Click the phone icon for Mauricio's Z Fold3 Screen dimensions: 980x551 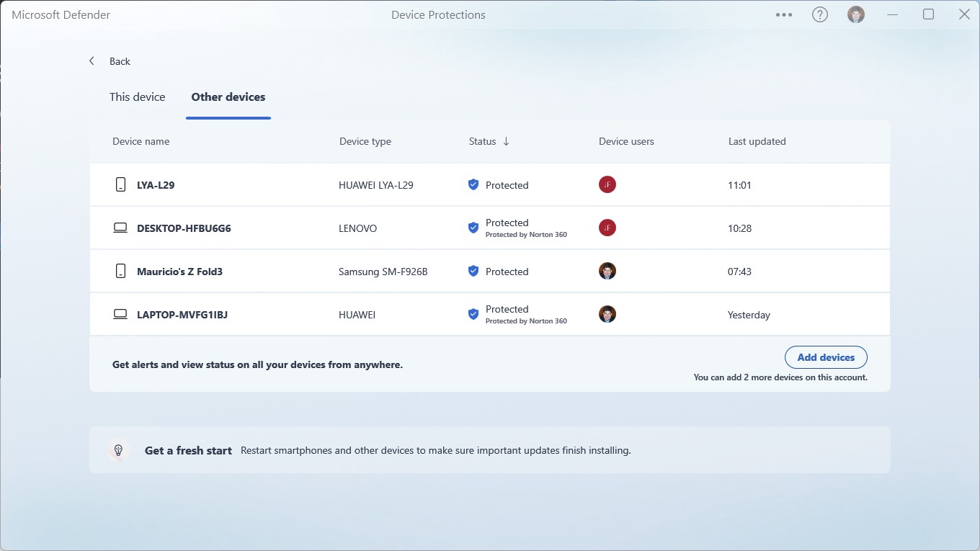pos(120,271)
